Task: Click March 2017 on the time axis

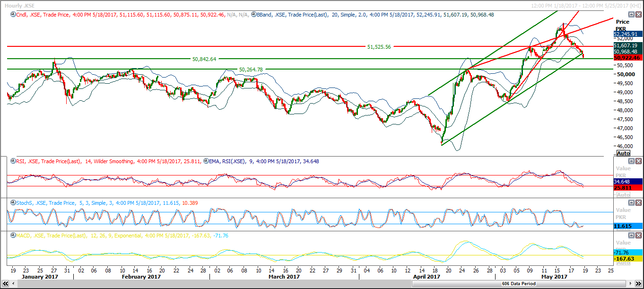Action: click(x=285, y=277)
